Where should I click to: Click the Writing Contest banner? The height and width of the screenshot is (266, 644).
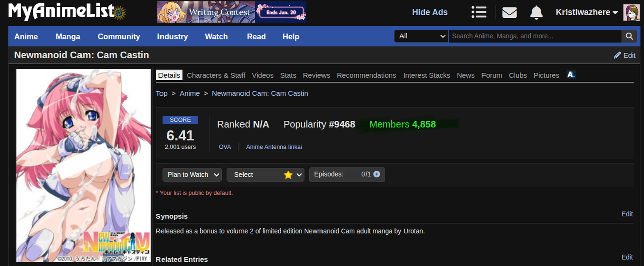(232, 12)
